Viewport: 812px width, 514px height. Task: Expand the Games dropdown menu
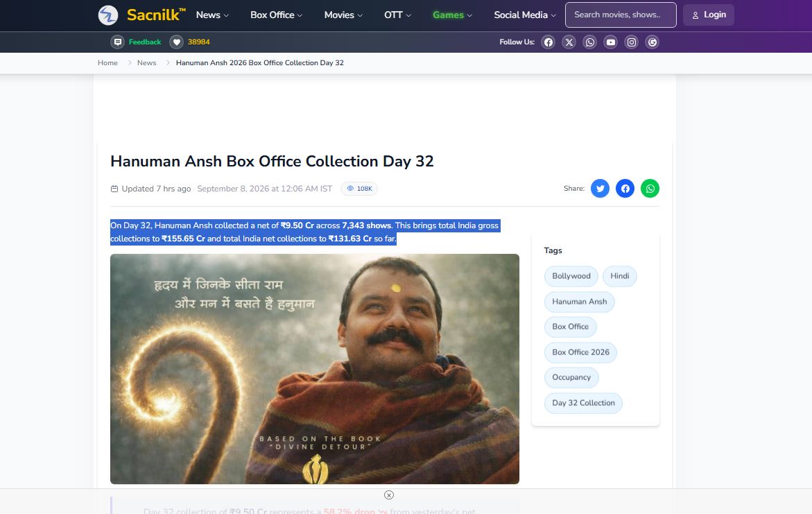click(453, 15)
